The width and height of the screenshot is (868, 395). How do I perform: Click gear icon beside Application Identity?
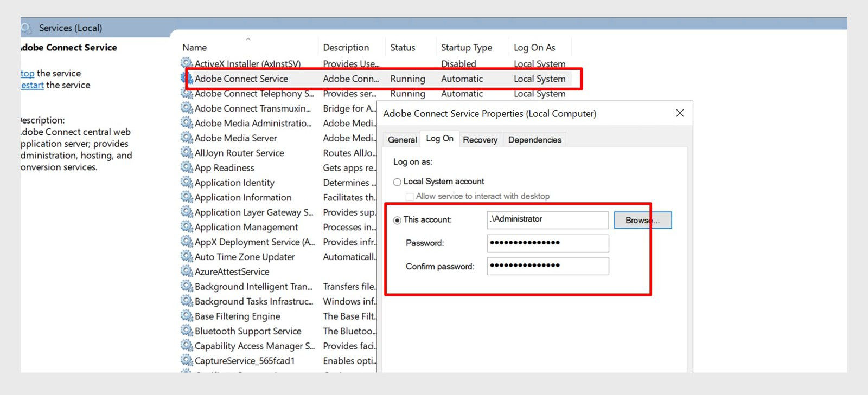point(187,182)
